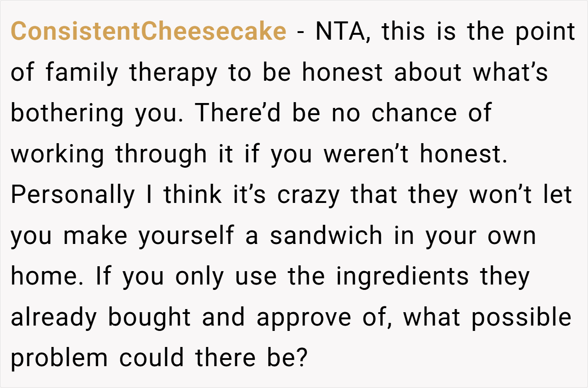Click the word "NTA" in the comment
This screenshot has height=388, width=588.
tap(340, 31)
